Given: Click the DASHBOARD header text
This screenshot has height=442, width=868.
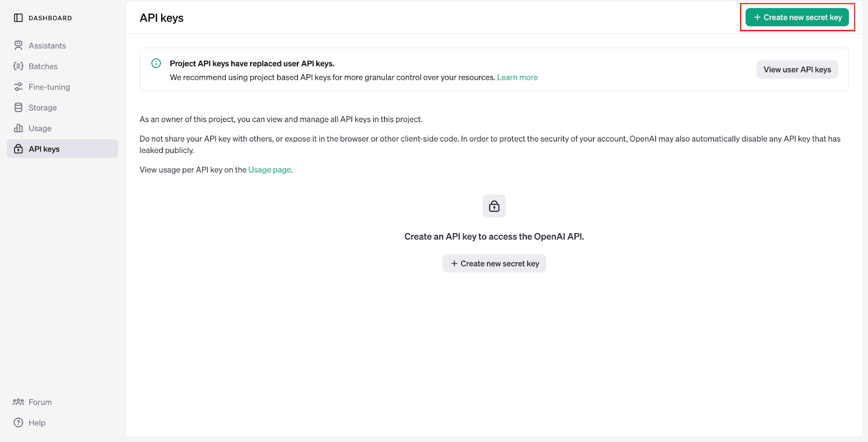Looking at the screenshot, I should [50, 18].
